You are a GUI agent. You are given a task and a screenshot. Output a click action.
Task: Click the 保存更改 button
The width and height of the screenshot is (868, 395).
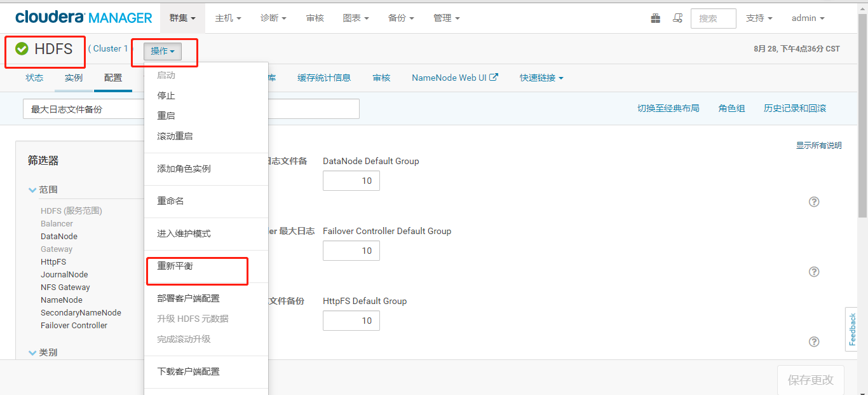click(811, 380)
